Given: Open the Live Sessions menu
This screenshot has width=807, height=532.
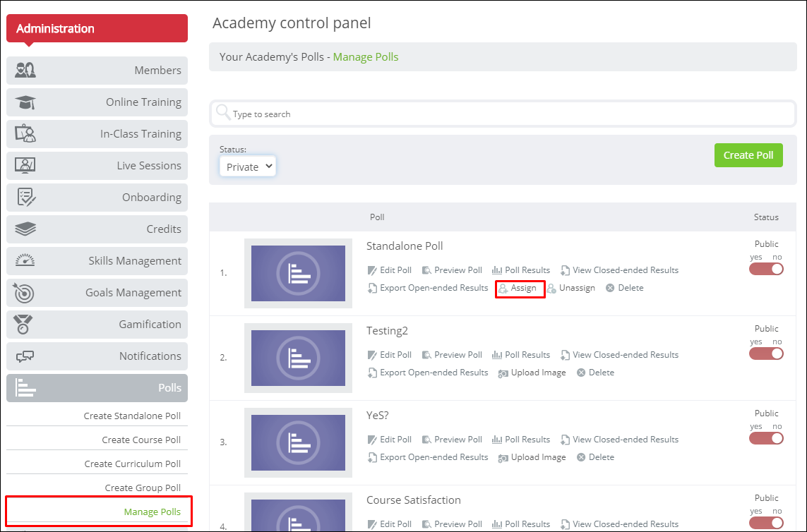Looking at the screenshot, I should tap(97, 165).
